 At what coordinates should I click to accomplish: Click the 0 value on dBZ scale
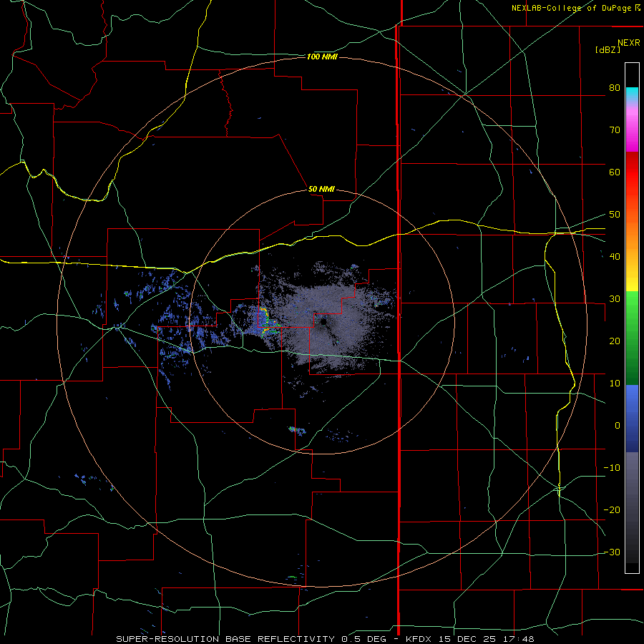[x=618, y=426]
